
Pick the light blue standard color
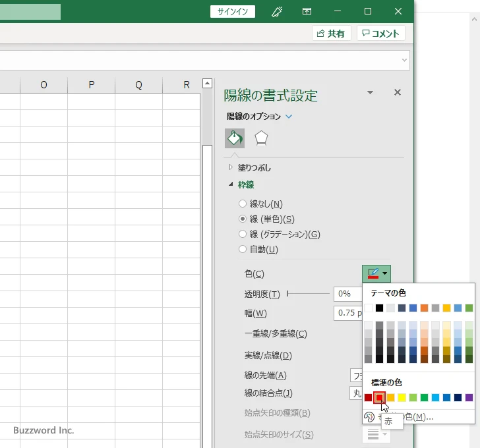(435, 397)
